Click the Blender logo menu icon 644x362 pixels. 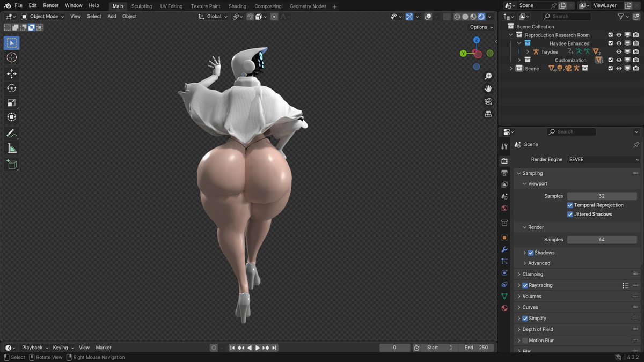coord(6,5)
